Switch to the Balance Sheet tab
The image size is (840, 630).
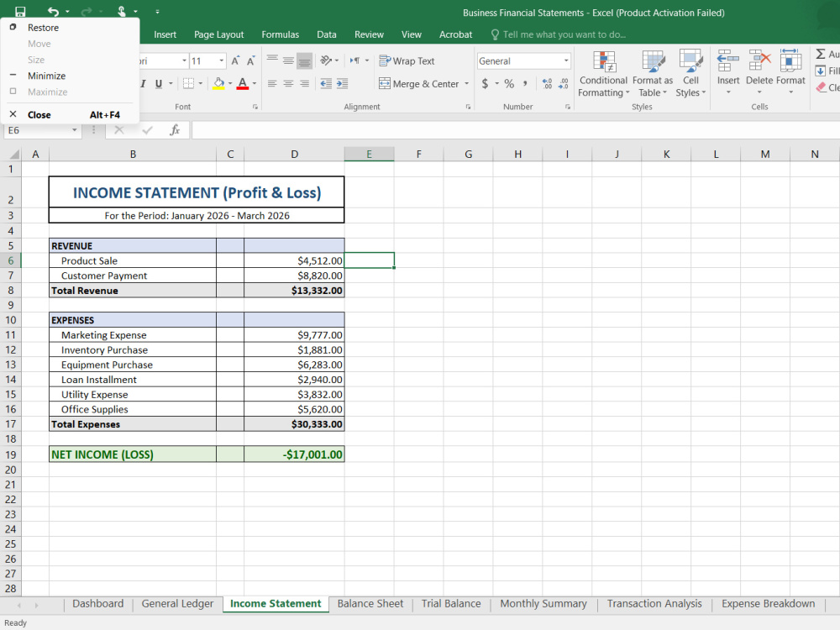pyautogui.click(x=370, y=604)
